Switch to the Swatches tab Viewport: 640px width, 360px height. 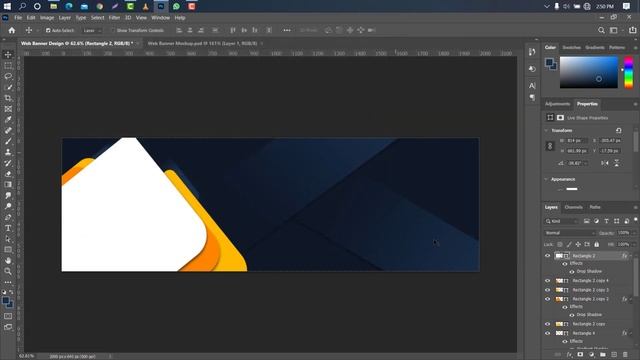[571, 48]
